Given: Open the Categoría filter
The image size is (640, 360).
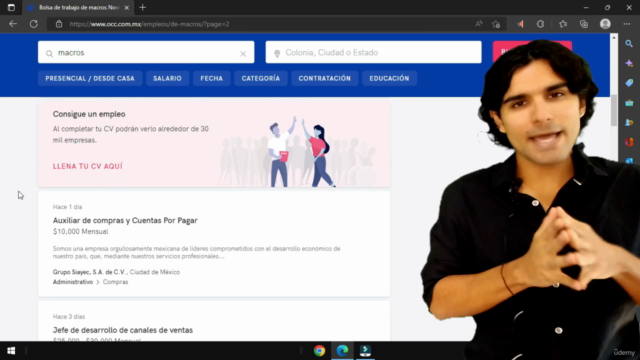Looking at the screenshot, I should click(261, 78).
